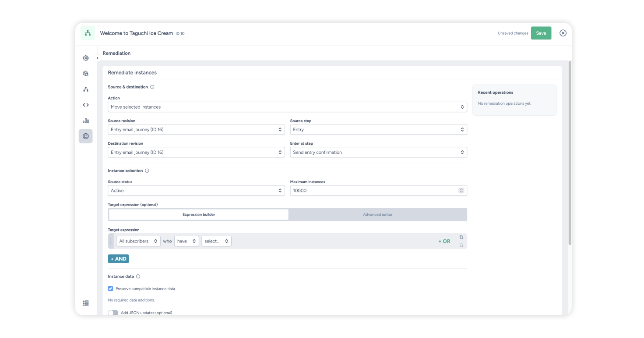Close the editor with the X icon
Viewport: 644px width, 338px height.
[x=563, y=33]
